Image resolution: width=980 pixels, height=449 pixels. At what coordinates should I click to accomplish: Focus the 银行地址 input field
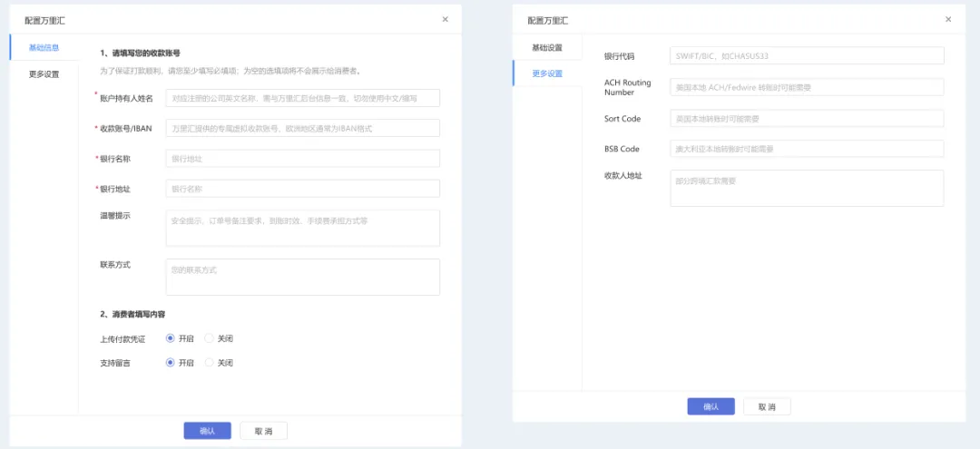point(302,189)
